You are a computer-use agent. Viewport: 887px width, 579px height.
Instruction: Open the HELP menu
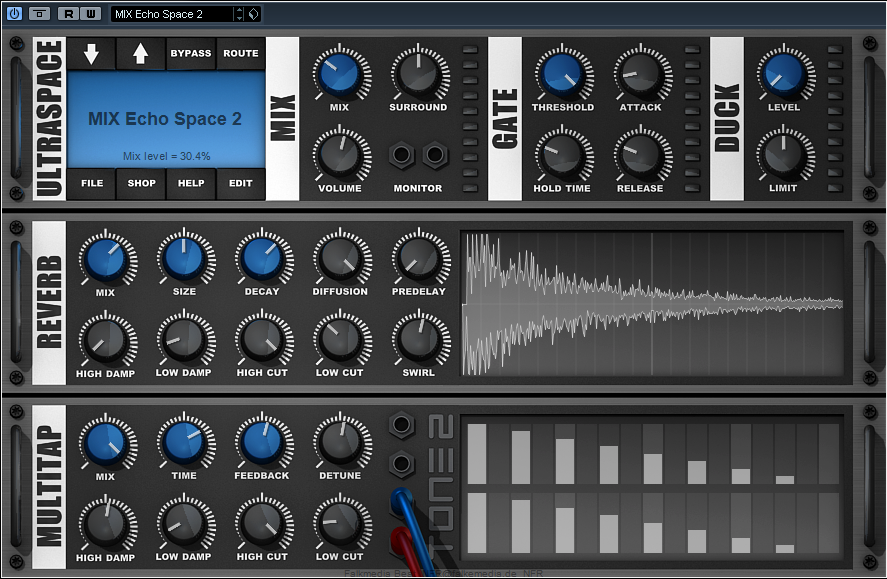tap(191, 183)
